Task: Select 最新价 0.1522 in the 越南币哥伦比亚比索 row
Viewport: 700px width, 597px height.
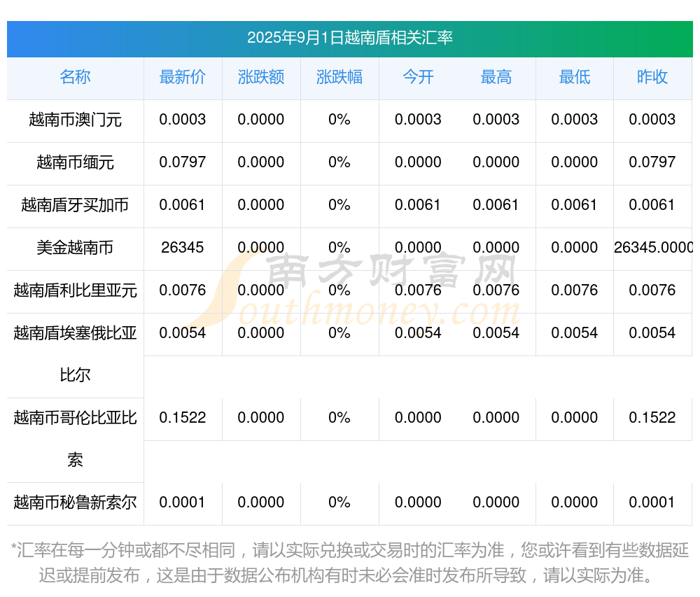Action: point(182,418)
